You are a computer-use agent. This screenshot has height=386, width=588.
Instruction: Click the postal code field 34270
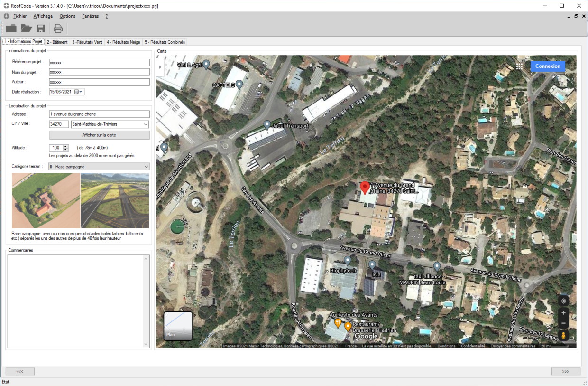tap(59, 124)
